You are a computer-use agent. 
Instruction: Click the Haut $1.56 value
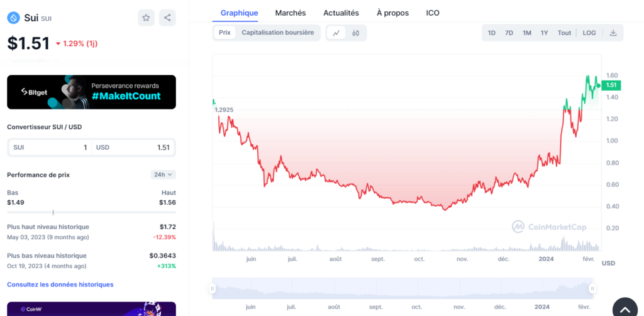click(x=167, y=202)
